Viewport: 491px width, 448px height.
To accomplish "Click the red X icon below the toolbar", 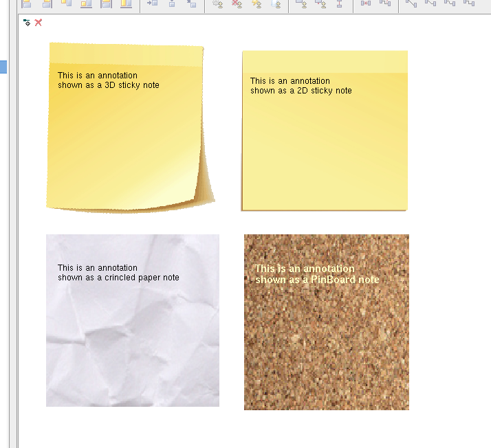I will pyautogui.click(x=39, y=23).
